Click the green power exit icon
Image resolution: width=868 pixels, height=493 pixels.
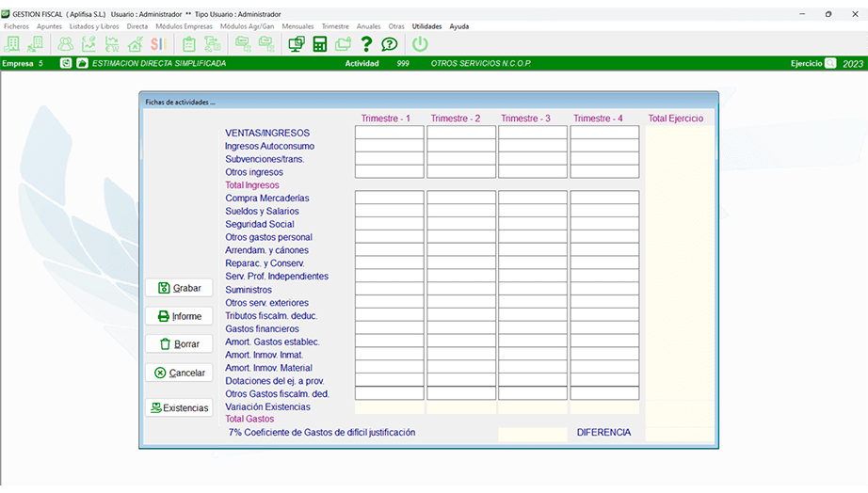[420, 44]
